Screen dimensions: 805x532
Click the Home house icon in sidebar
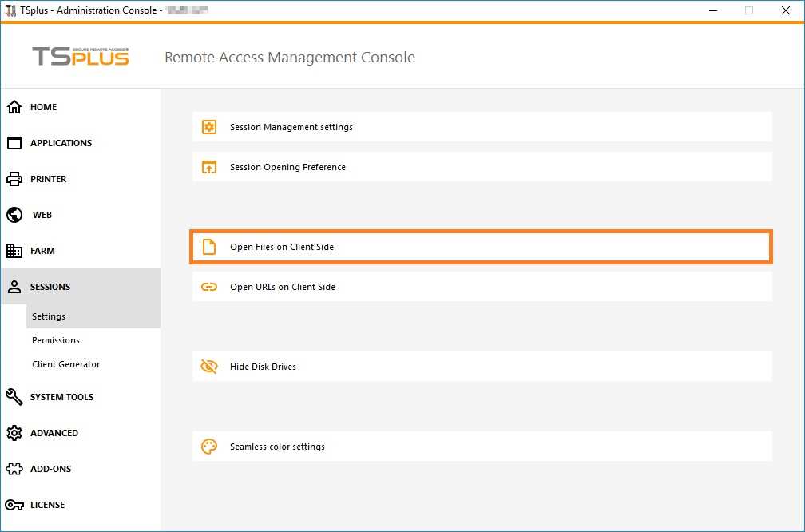click(x=14, y=107)
